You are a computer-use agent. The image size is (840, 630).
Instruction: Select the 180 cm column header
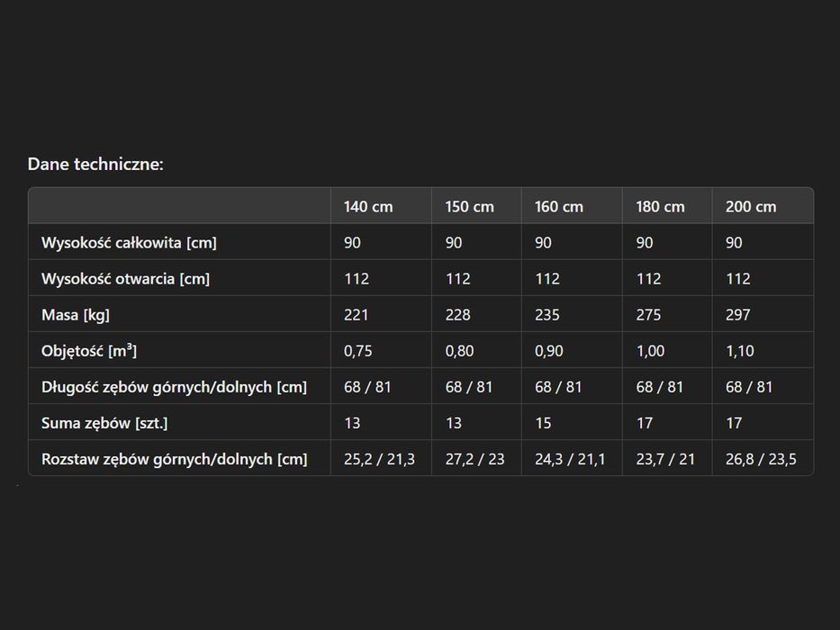click(667, 206)
